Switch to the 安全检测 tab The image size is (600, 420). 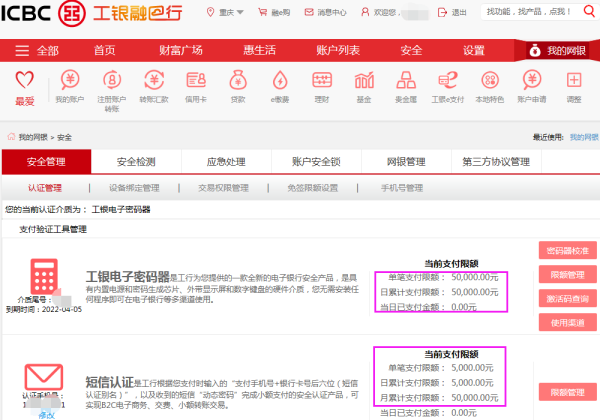[x=136, y=162]
